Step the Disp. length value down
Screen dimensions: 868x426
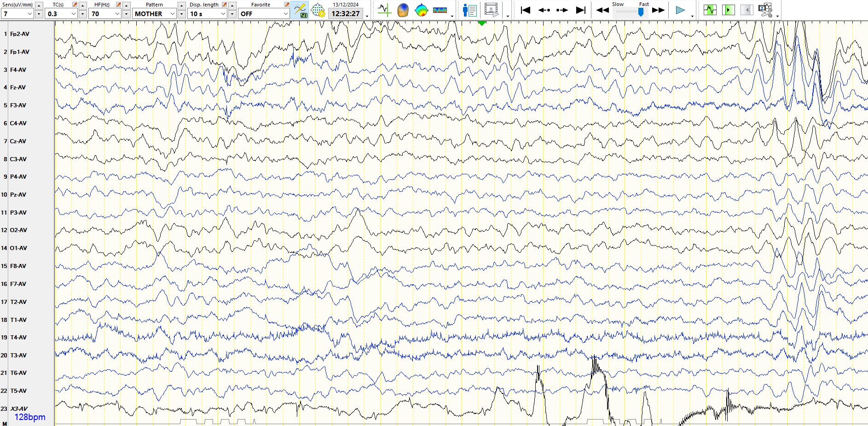tap(232, 14)
